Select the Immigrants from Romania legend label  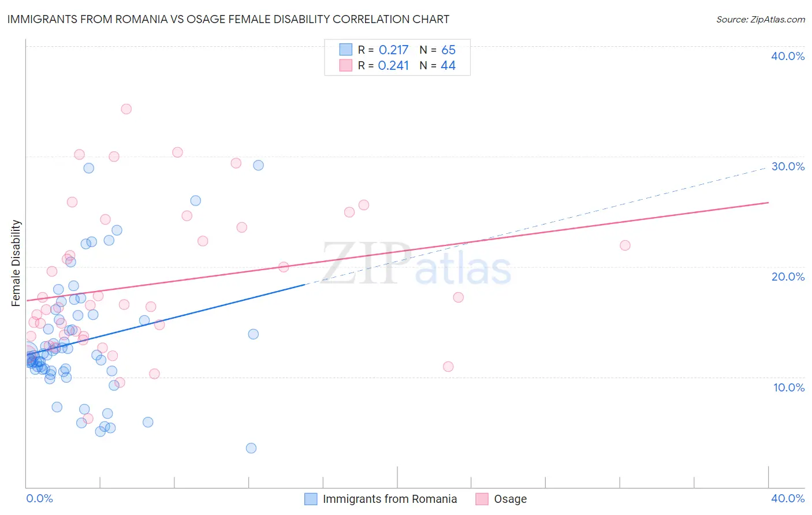click(390, 499)
